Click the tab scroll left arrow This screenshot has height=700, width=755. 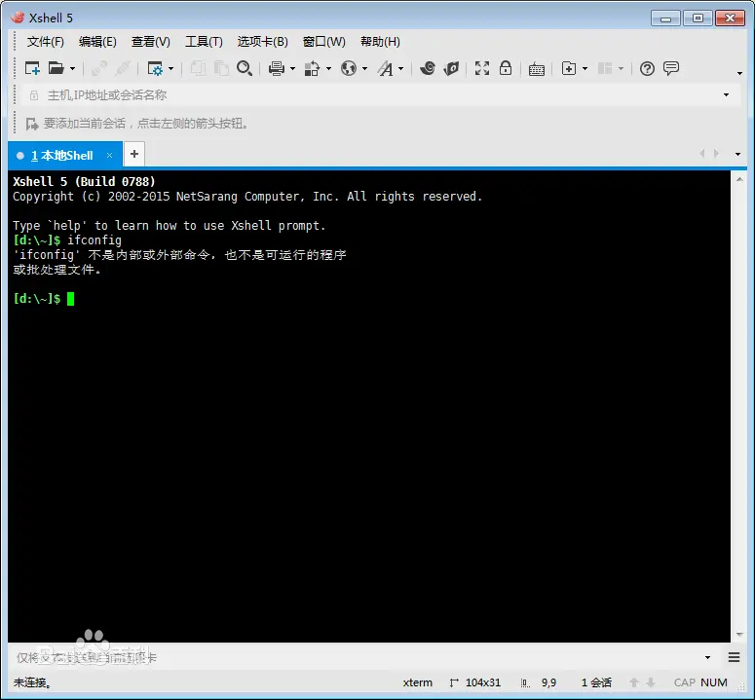(x=702, y=154)
